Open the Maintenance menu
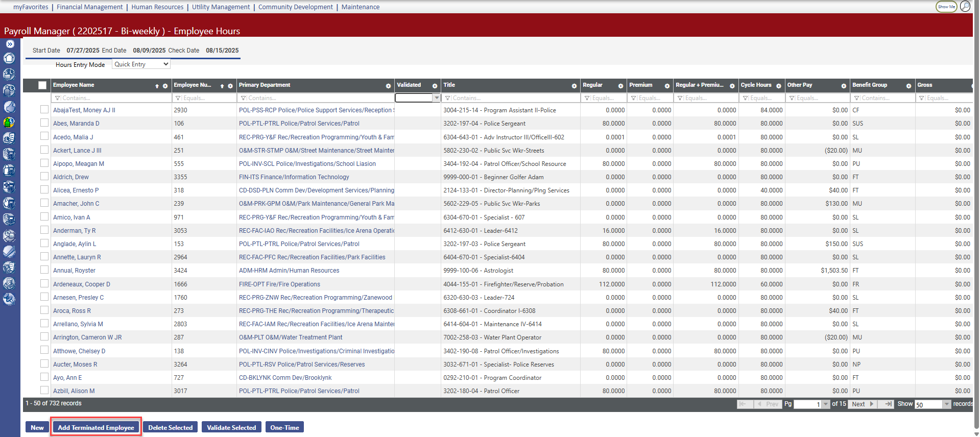This screenshot has width=980, height=437. [x=361, y=7]
